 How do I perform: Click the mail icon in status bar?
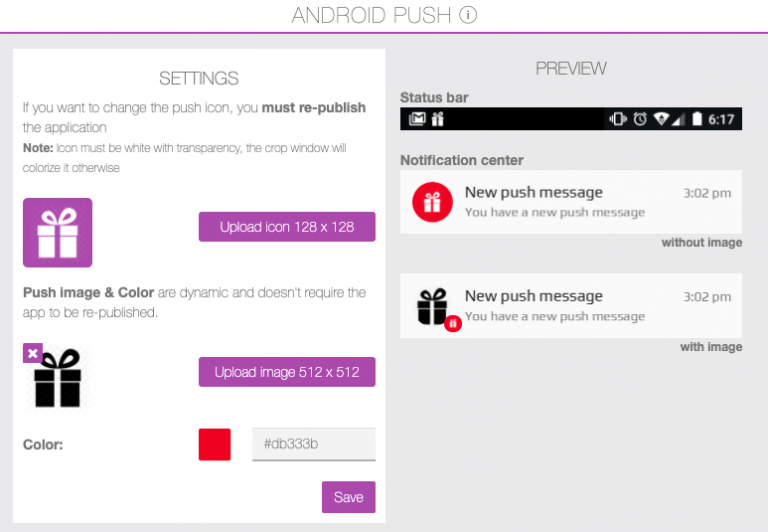pyautogui.click(x=417, y=119)
